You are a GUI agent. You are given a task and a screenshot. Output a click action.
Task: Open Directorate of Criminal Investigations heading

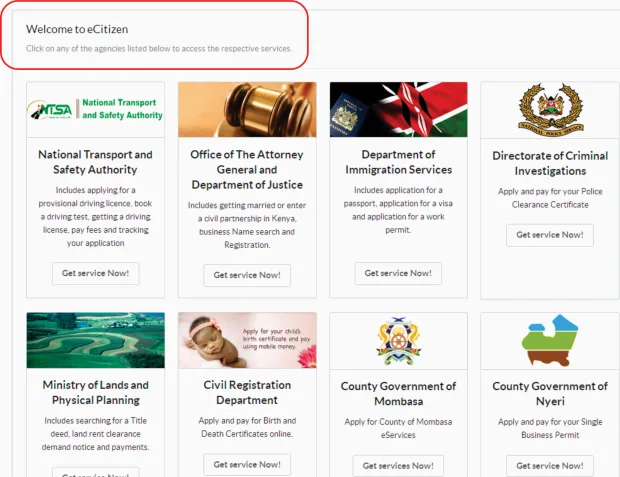[550, 163]
